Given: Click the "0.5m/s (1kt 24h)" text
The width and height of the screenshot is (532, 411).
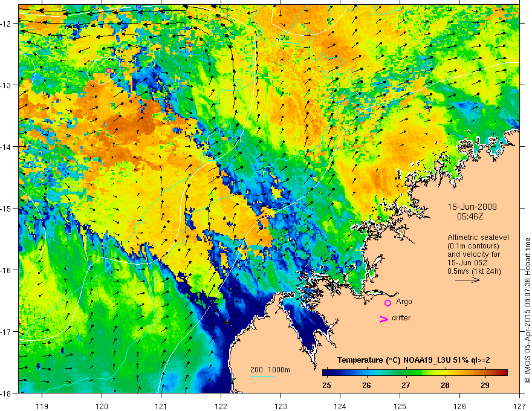Looking at the screenshot, I should coord(474,271).
